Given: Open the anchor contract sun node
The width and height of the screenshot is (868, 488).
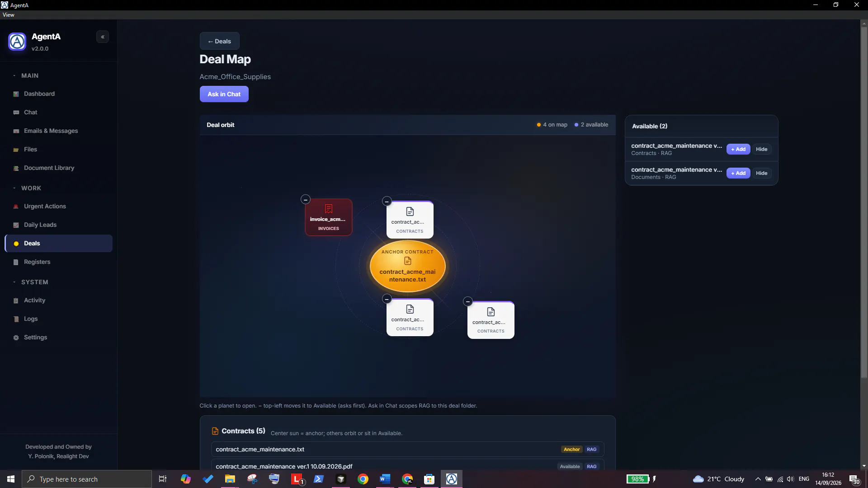Looking at the screenshot, I should click(x=407, y=266).
